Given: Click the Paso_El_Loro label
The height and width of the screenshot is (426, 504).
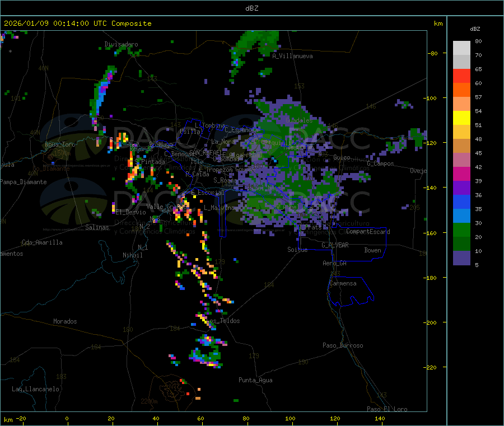Looking at the screenshot, I should (x=387, y=409).
